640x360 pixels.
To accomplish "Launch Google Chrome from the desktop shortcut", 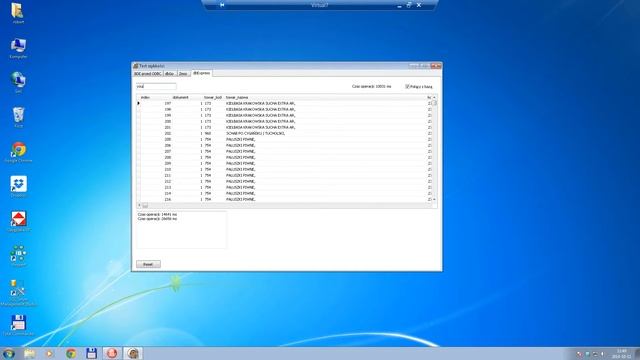I will point(18,152).
